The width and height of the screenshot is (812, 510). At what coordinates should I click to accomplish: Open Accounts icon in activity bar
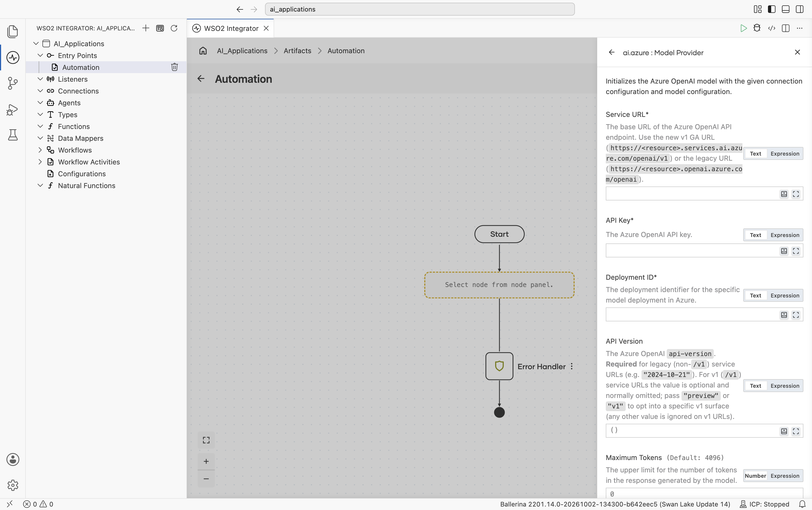[x=12, y=459]
